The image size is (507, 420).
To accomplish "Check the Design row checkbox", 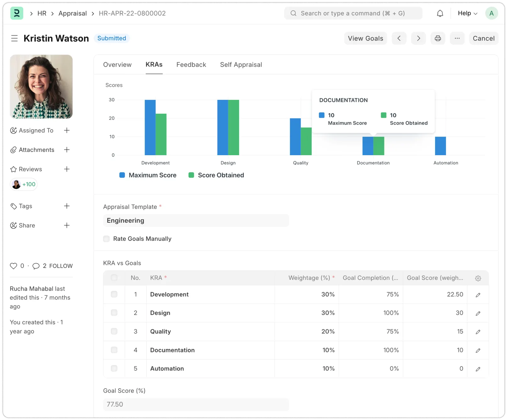I will pos(114,313).
